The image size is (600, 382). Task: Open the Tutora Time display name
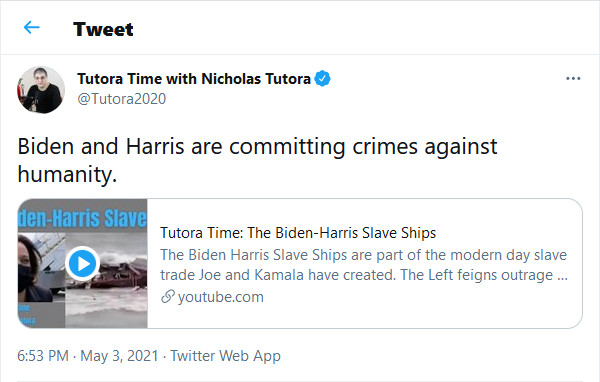click(194, 79)
